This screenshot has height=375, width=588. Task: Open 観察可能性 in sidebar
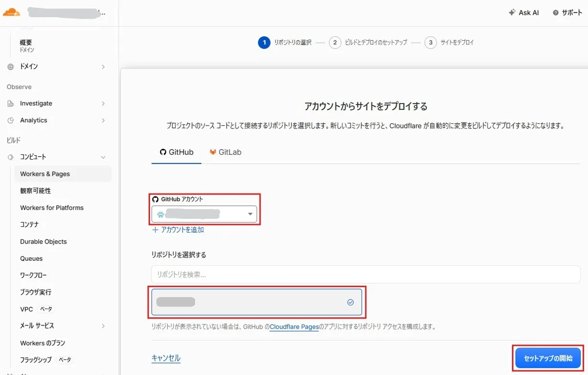click(35, 191)
